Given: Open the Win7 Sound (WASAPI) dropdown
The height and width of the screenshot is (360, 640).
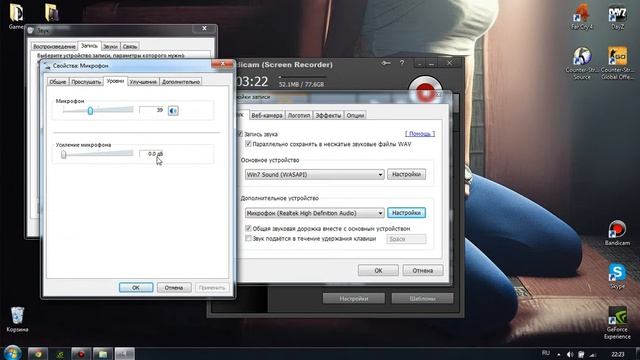Looking at the screenshot, I should (x=314, y=175).
